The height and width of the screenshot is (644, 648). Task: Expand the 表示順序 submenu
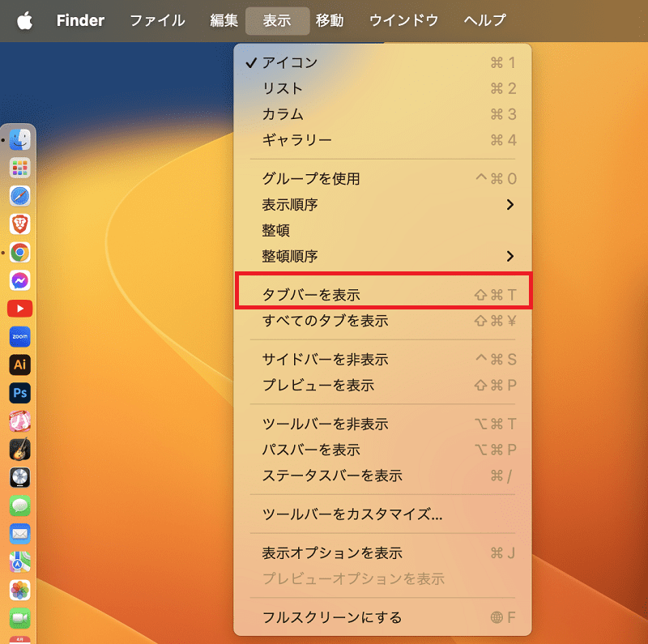(382, 205)
